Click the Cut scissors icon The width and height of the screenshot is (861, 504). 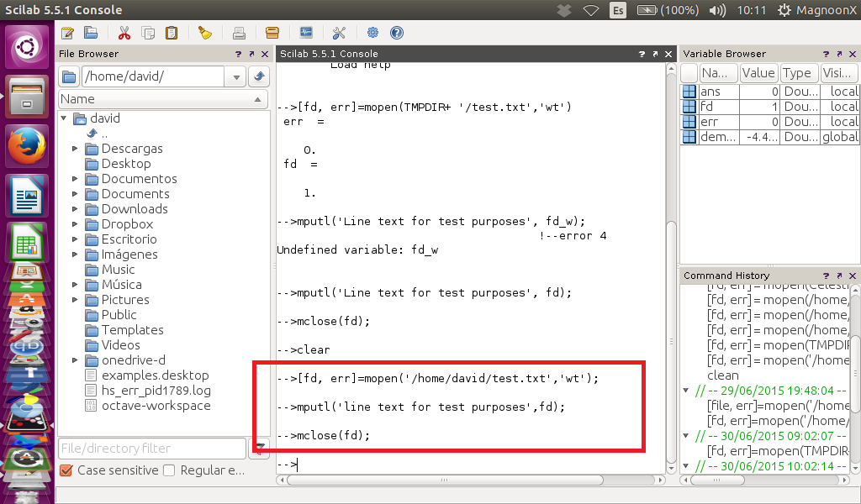pos(124,33)
